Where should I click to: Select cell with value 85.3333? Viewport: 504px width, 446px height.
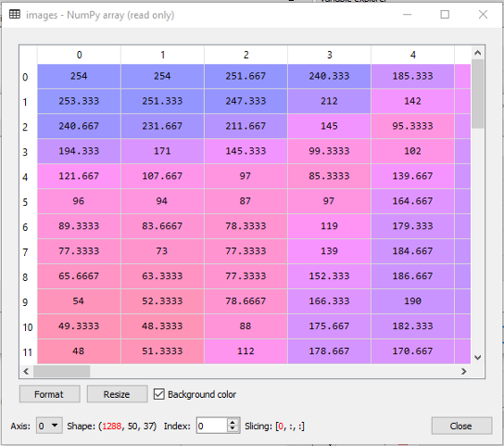click(329, 176)
